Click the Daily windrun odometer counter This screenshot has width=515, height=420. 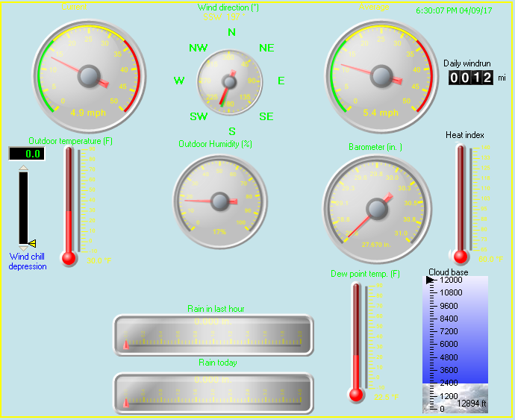pyautogui.click(x=471, y=78)
